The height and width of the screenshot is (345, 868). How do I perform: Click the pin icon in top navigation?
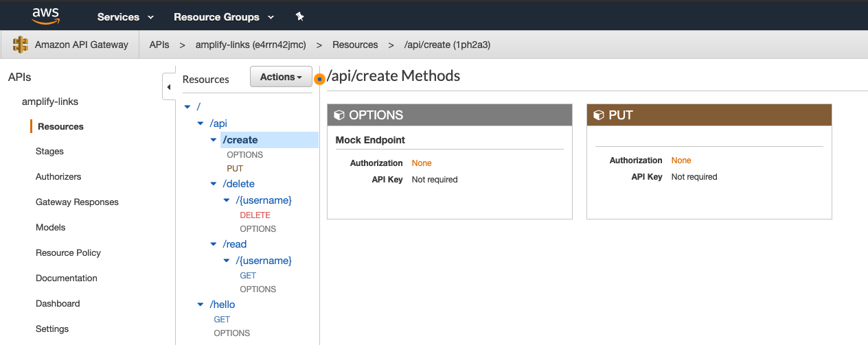pyautogui.click(x=299, y=16)
